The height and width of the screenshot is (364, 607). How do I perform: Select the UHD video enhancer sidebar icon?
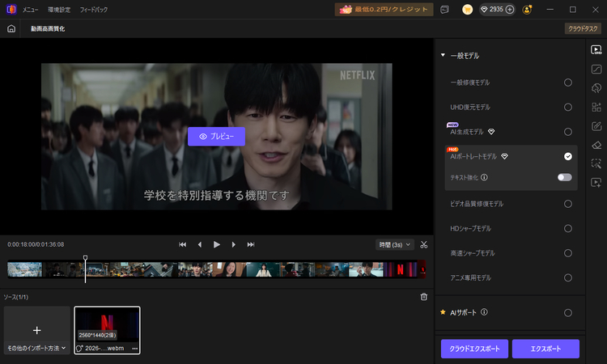596,50
